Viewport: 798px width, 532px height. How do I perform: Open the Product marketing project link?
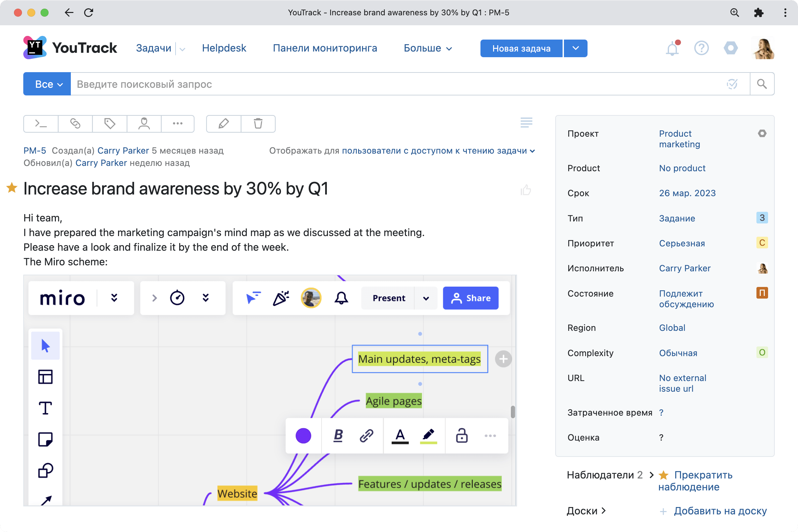click(679, 139)
